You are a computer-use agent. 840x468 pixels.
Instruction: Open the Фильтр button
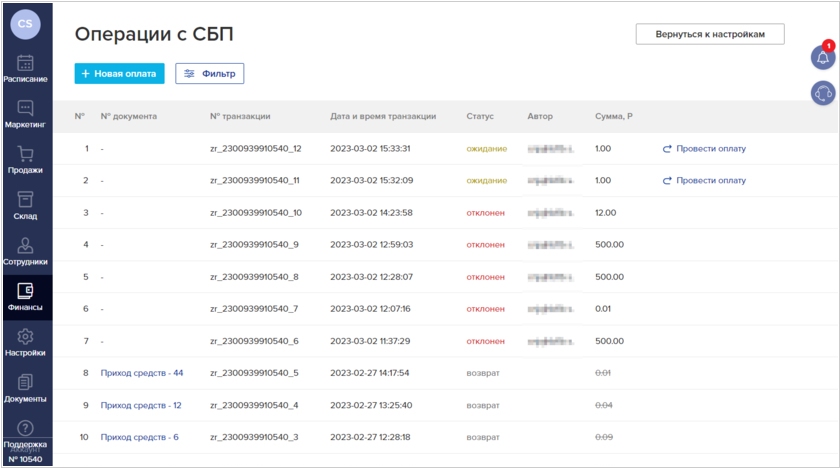point(209,73)
